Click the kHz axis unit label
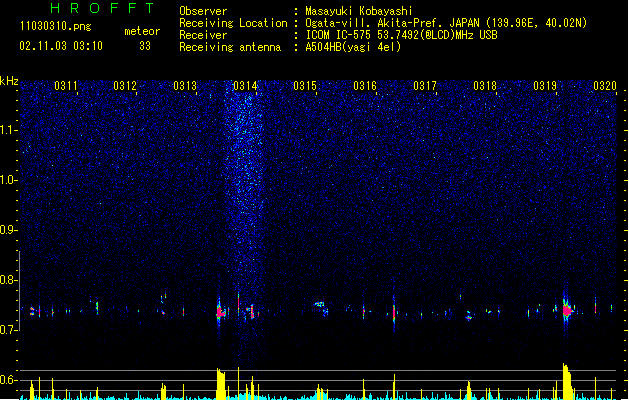 9,81
